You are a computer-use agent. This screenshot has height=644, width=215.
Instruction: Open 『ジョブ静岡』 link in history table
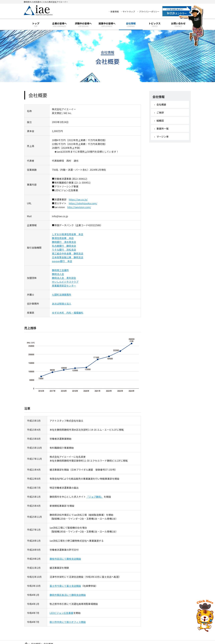click(x=95, y=497)
